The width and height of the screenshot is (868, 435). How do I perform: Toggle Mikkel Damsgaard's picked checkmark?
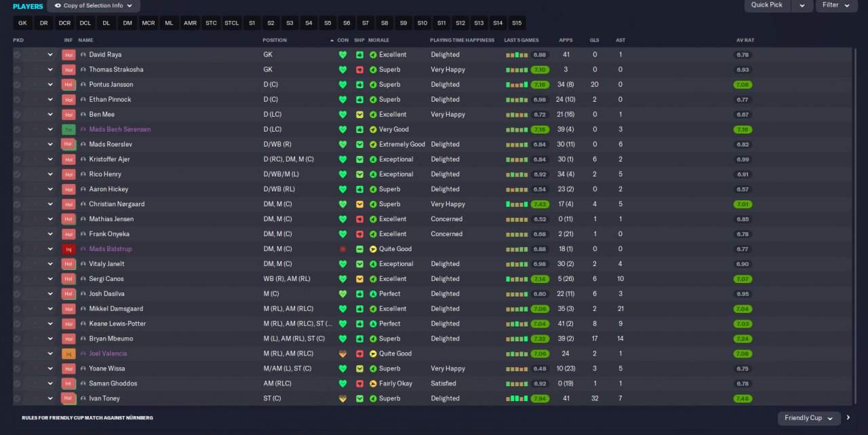click(17, 309)
